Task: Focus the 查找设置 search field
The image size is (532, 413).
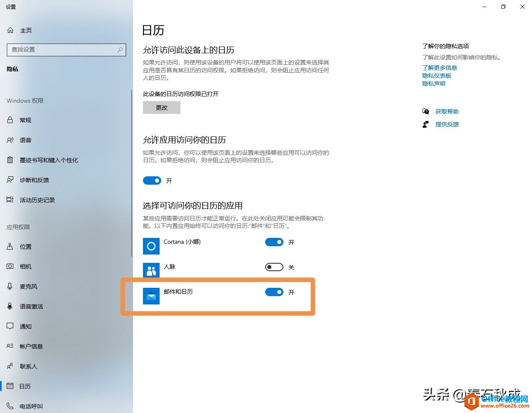Action: (66, 49)
